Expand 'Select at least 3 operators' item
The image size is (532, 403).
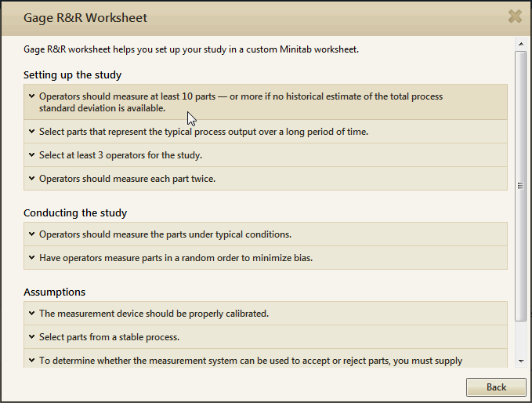[x=31, y=155]
